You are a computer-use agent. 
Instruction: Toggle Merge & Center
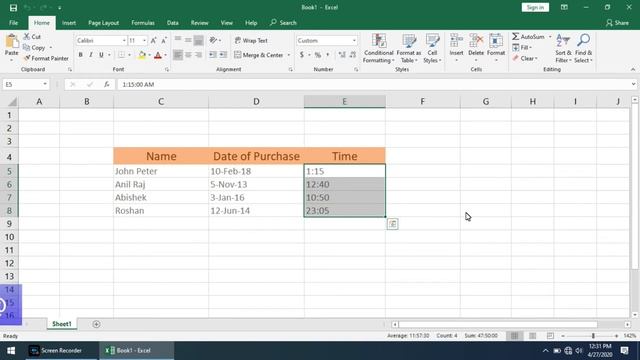[259, 55]
